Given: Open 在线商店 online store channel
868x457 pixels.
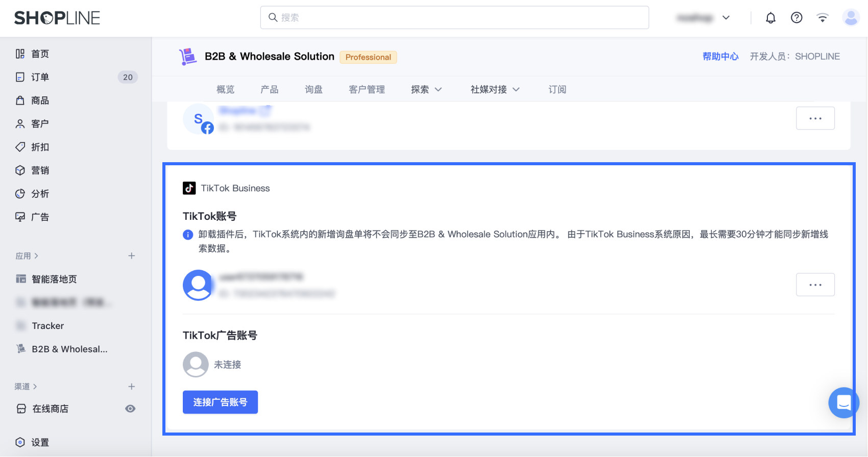Looking at the screenshot, I should [x=50, y=409].
